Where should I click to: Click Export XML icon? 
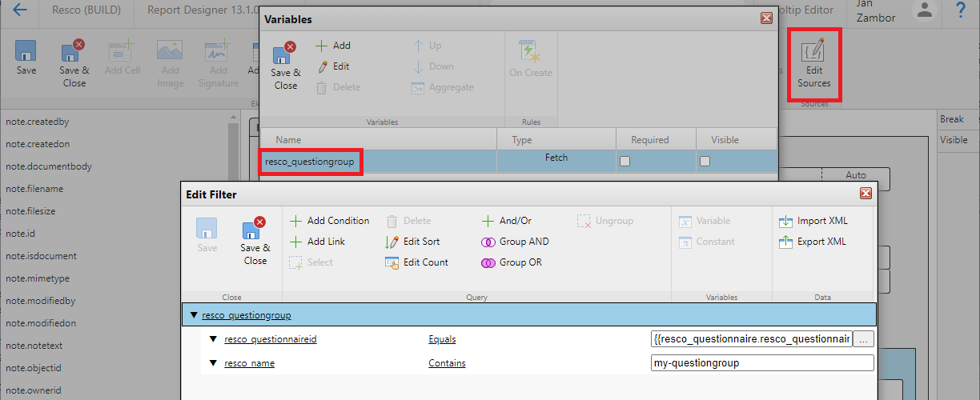(x=785, y=242)
